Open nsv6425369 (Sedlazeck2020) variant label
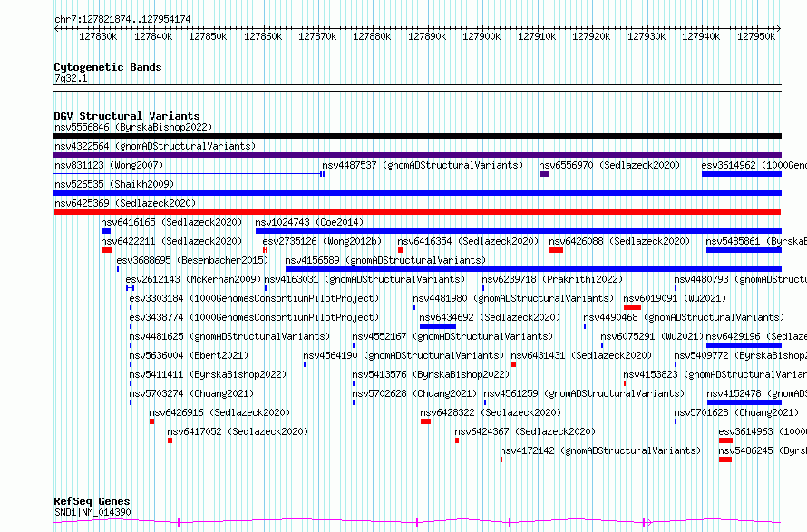Viewport: 807px width, 532px height. [x=125, y=203]
